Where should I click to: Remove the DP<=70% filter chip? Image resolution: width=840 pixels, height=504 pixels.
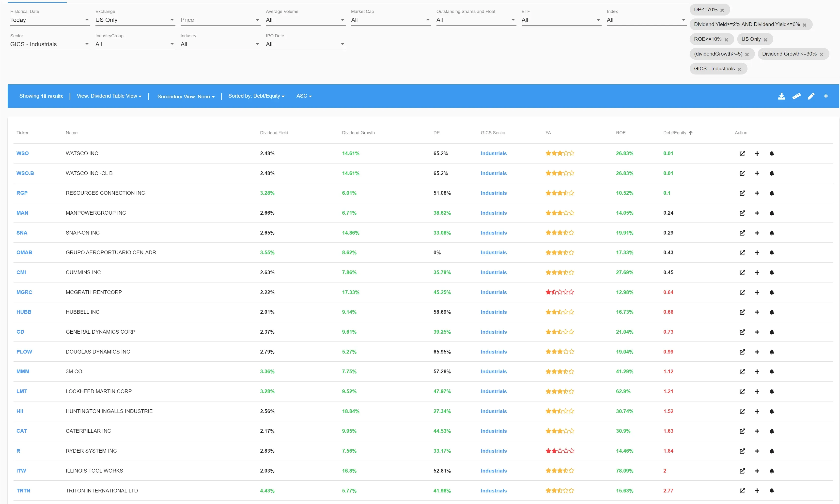[x=722, y=10]
